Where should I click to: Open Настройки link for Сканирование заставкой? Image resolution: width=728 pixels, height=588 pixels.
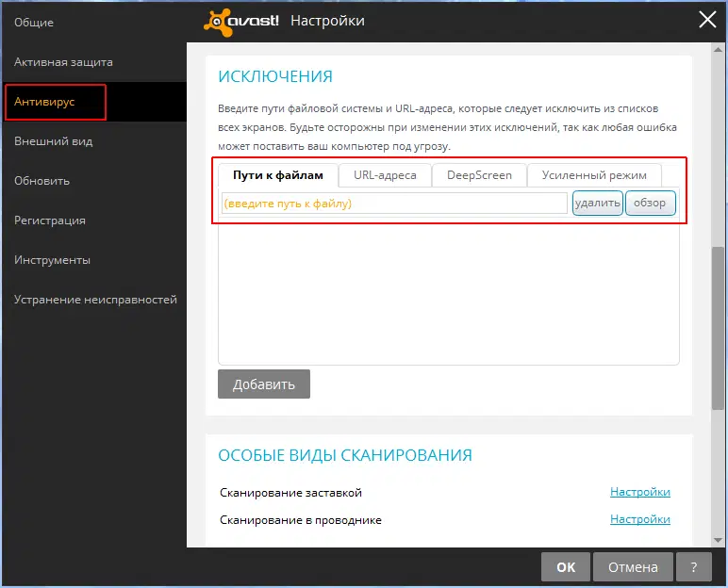[x=639, y=492]
